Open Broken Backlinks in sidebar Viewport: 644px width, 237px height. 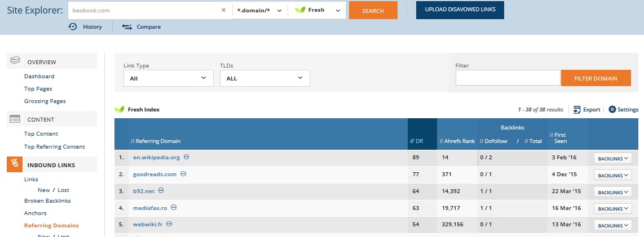click(47, 200)
